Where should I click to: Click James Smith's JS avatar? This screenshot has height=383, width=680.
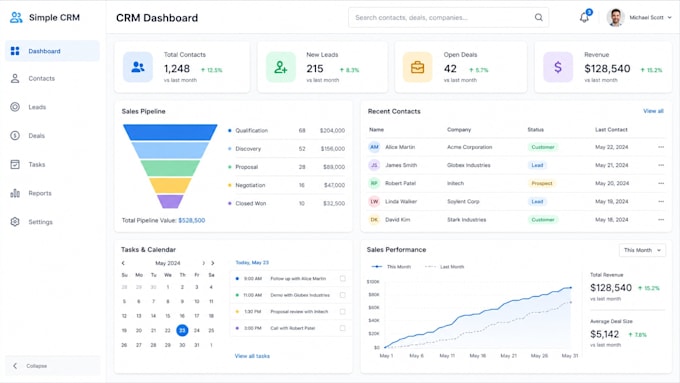coord(374,165)
